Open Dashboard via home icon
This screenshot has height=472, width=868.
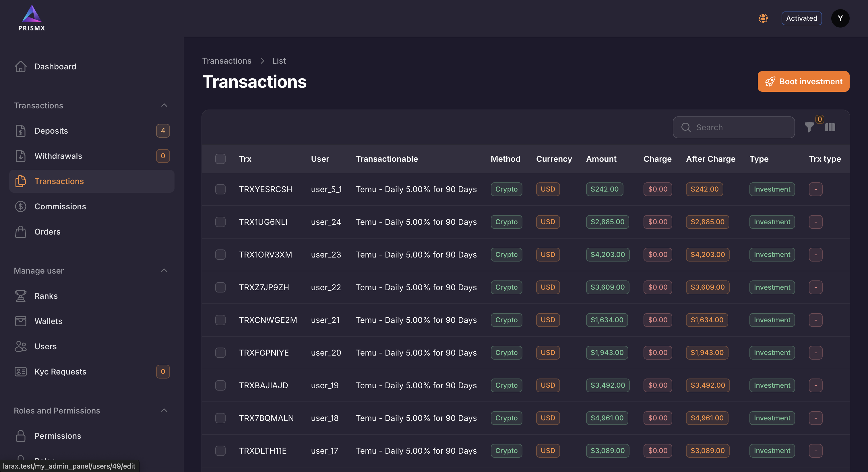[21, 66]
